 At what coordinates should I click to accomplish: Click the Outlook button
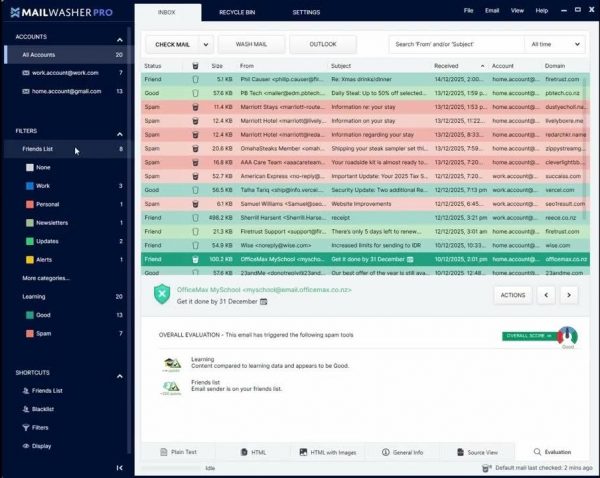pyautogui.click(x=323, y=44)
